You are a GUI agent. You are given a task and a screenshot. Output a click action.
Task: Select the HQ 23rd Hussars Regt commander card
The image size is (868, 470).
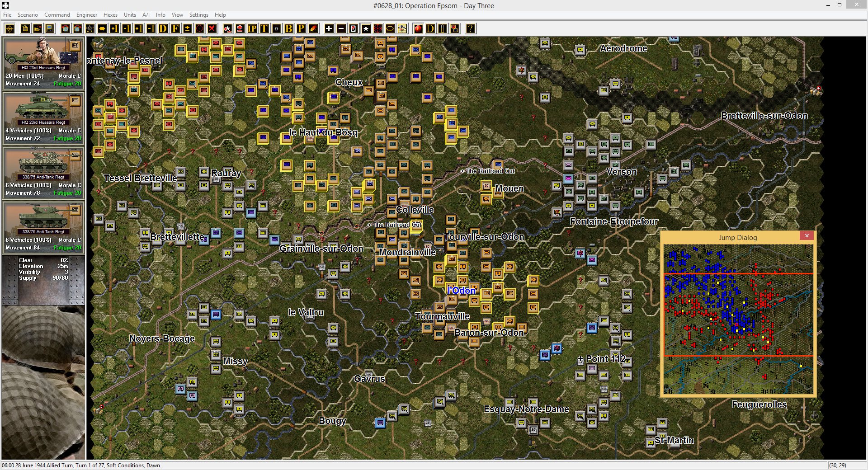(43, 63)
